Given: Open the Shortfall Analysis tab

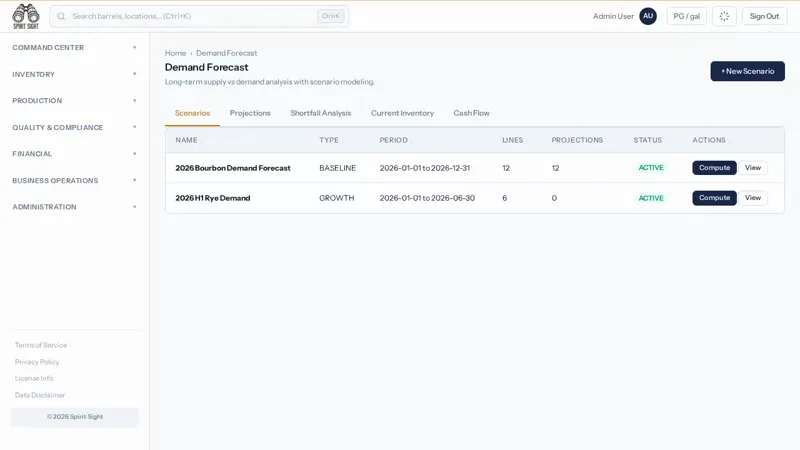Looking at the screenshot, I should (321, 113).
